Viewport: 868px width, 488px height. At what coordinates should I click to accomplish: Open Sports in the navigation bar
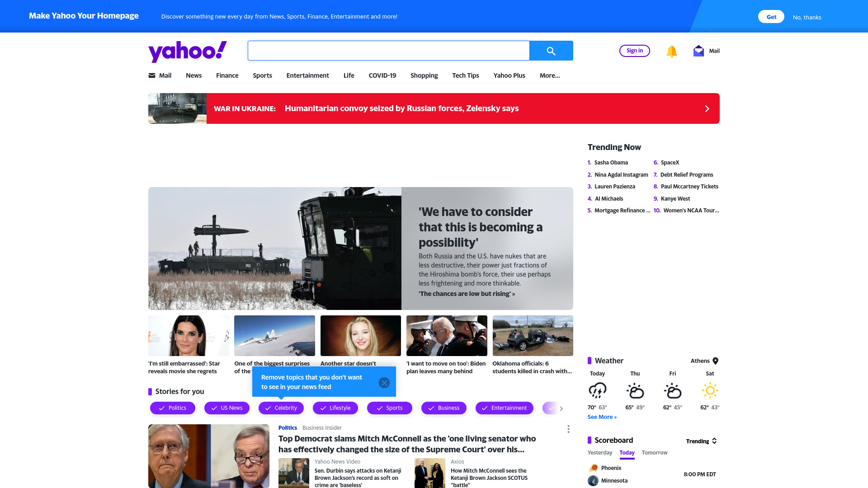click(262, 75)
